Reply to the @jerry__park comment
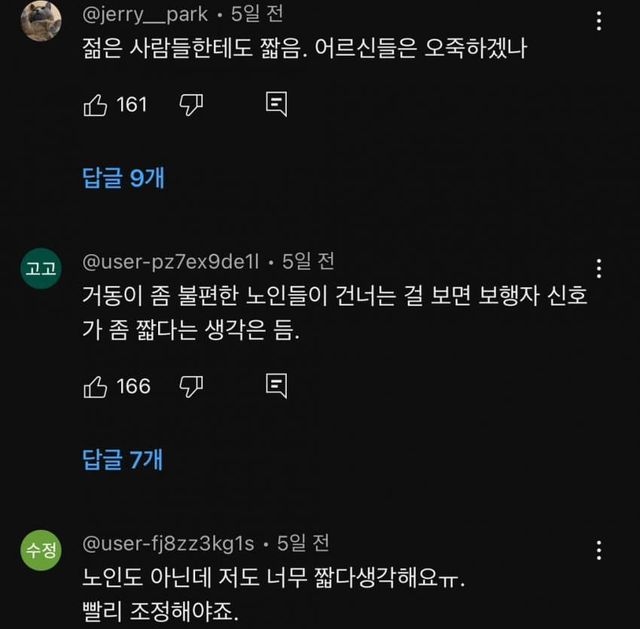 [x=277, y=104]
